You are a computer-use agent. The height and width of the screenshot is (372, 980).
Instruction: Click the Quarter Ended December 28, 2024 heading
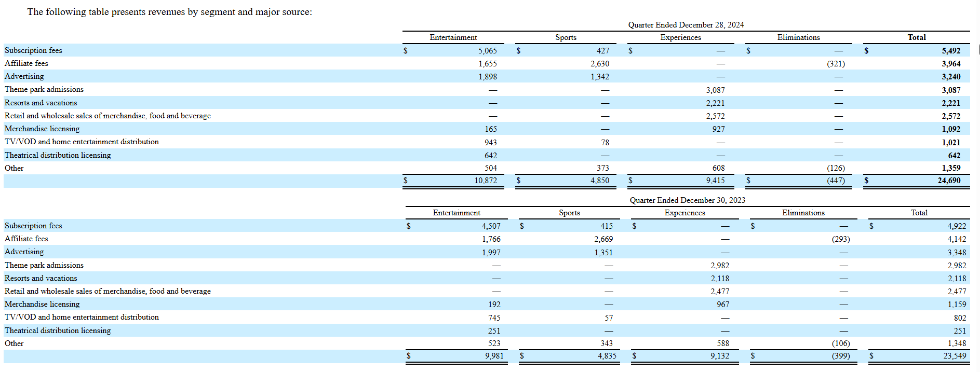686,25
